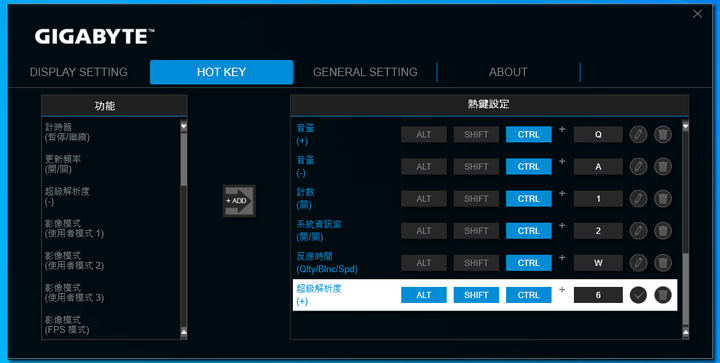The image size is (720, 363).
Task: Delete the 音量 (-) hotkey row
Action: [663, 167]
